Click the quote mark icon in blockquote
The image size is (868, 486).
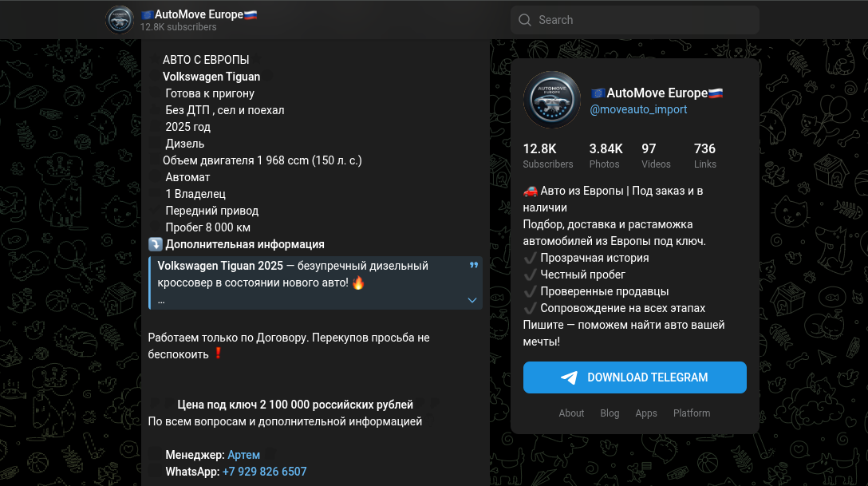pos(474,265)
